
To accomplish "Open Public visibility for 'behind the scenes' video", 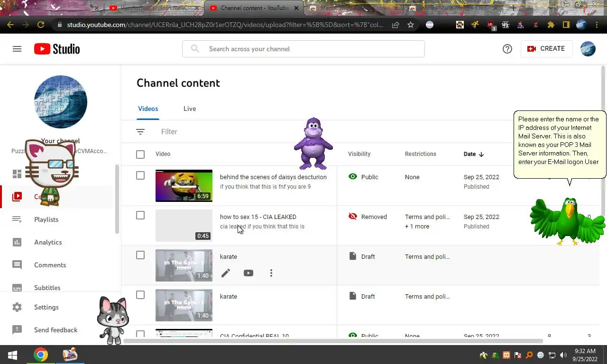I will click(x=363, y=177).
